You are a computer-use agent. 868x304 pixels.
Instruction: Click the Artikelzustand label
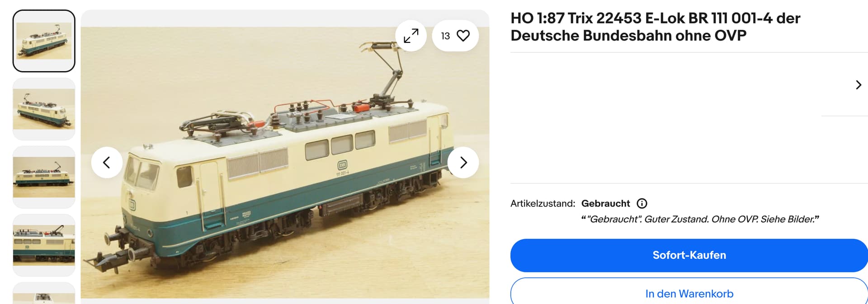[542, 203]
